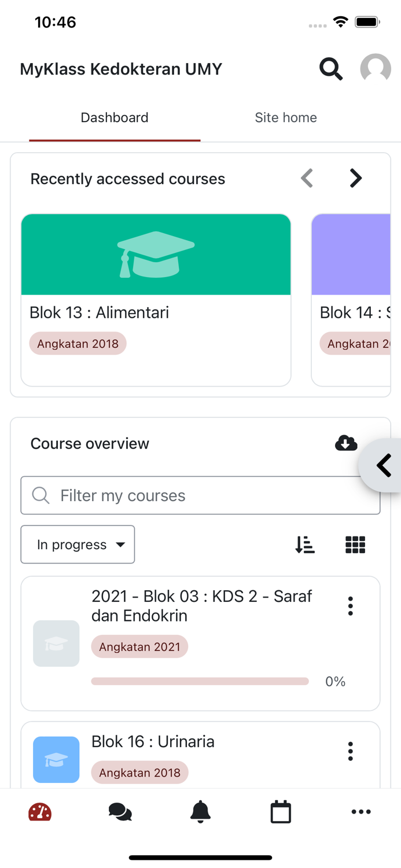The width and height of the screenshot is (401, 868).
Task: Open the Blok 16 : Urinaria course
Action: (x=153, y=741)
